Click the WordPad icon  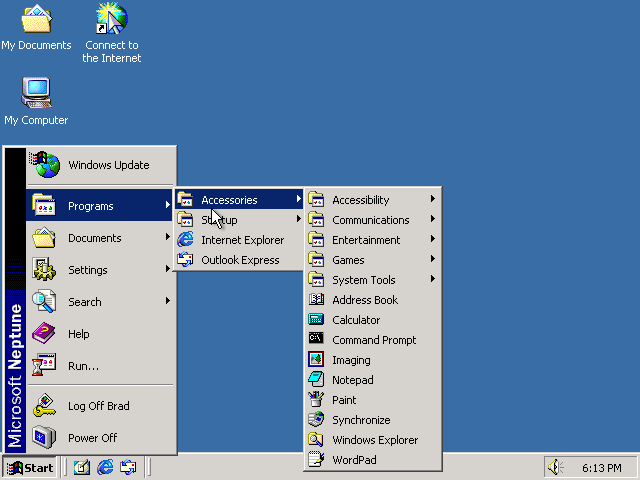[316, 459]
